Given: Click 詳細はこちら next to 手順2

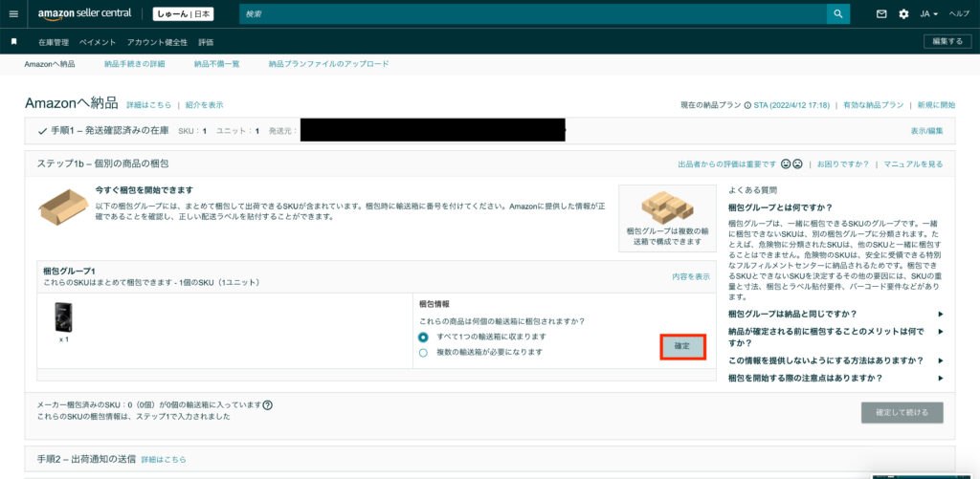Looking at the screenshot, I should tap(164, 460).
